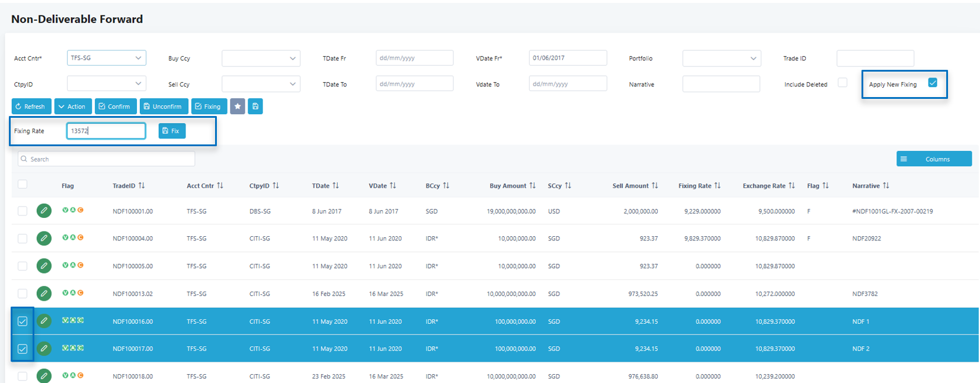980x383 pixels.
Task: Sort table by TradeID column arrows
Action: [142, 186]
